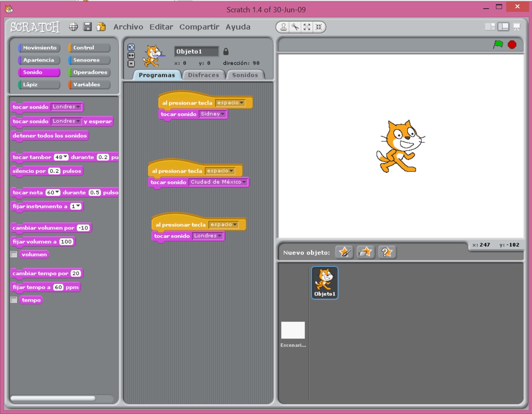The width and height of the screenshot is (532, 414).
Task: Choose new sprite from file icon
Action: point(366,252)
